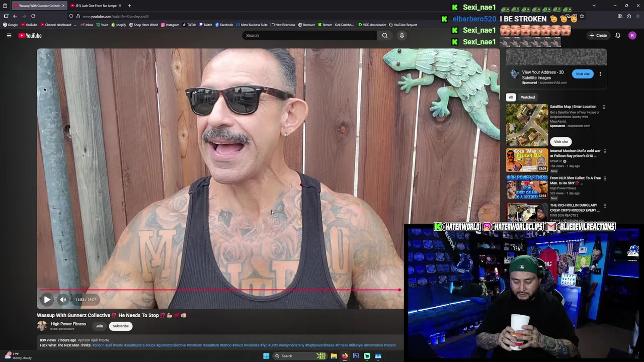Open High Power Fitness channel avatar
644x362 pixels.
42,326
